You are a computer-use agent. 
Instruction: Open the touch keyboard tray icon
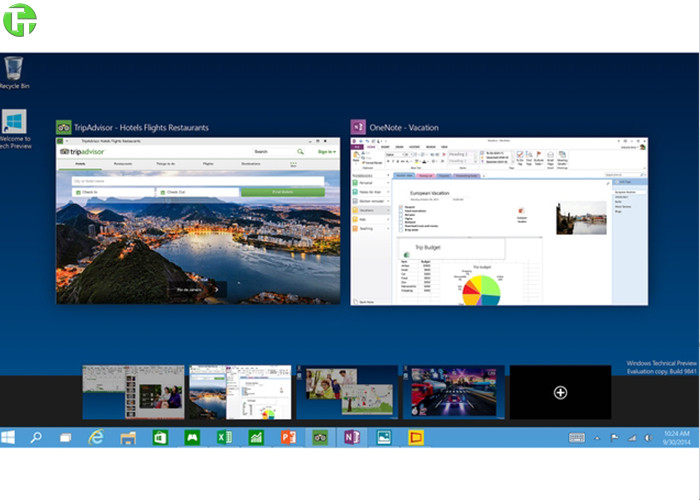(577, 438)
